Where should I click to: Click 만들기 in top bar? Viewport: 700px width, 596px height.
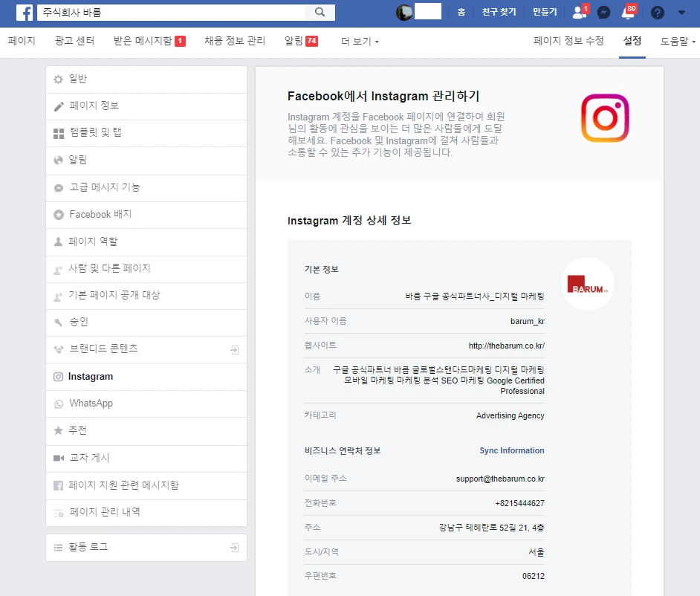[x=545, y=12]
